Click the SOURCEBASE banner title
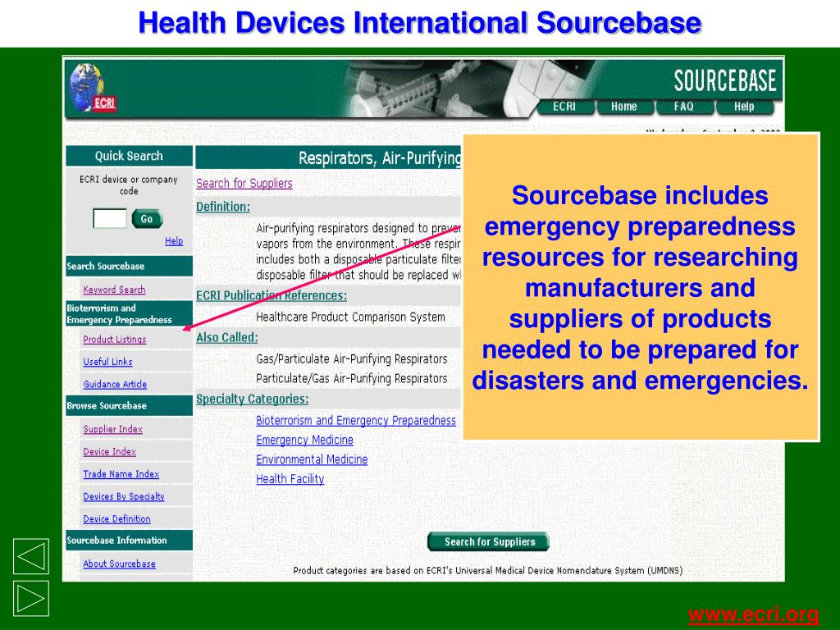Screen dimensions: 840x630 [725, 81]
